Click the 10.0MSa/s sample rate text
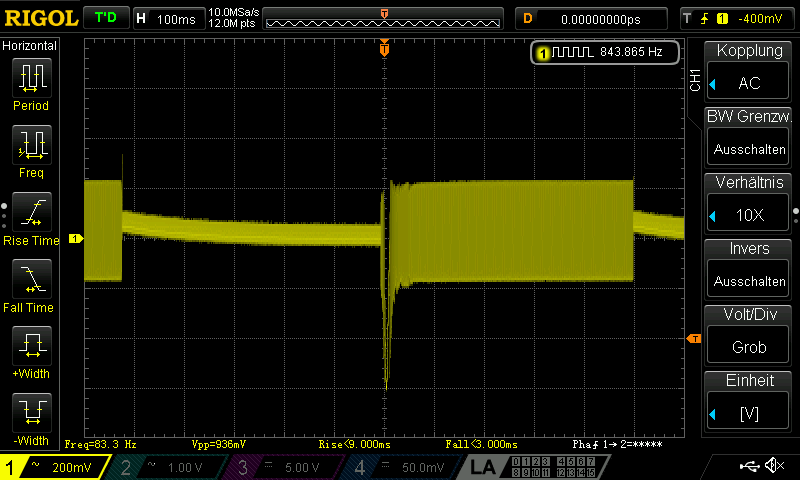The image size is (800, 480). (234, 12)
